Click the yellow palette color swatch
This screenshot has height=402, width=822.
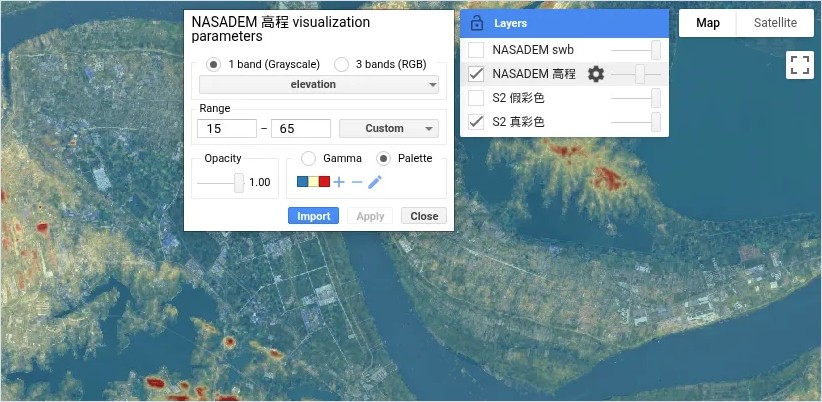(313, 182)
